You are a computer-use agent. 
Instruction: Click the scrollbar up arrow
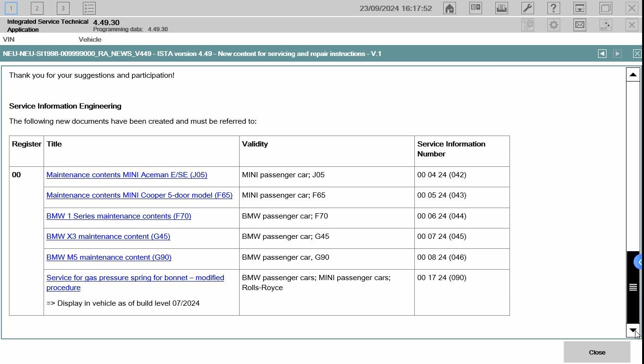(633, 75)
